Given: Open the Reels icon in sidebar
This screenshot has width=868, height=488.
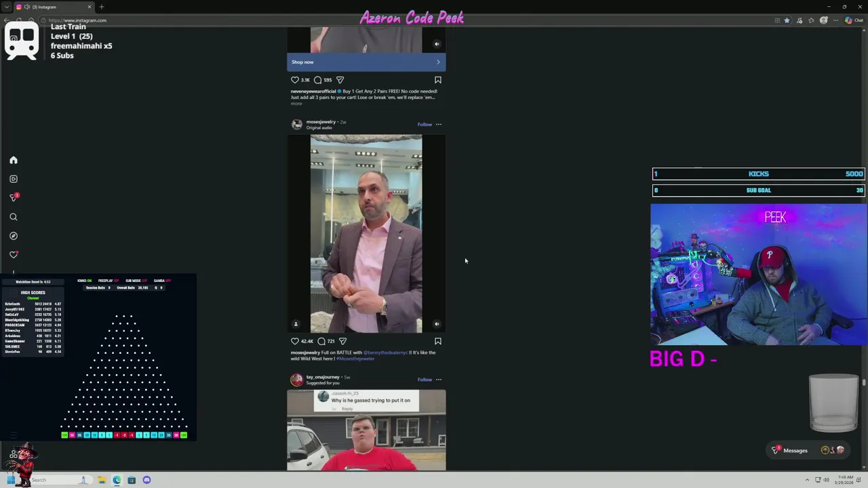Looking at the screenshot, I should (14, 179).
